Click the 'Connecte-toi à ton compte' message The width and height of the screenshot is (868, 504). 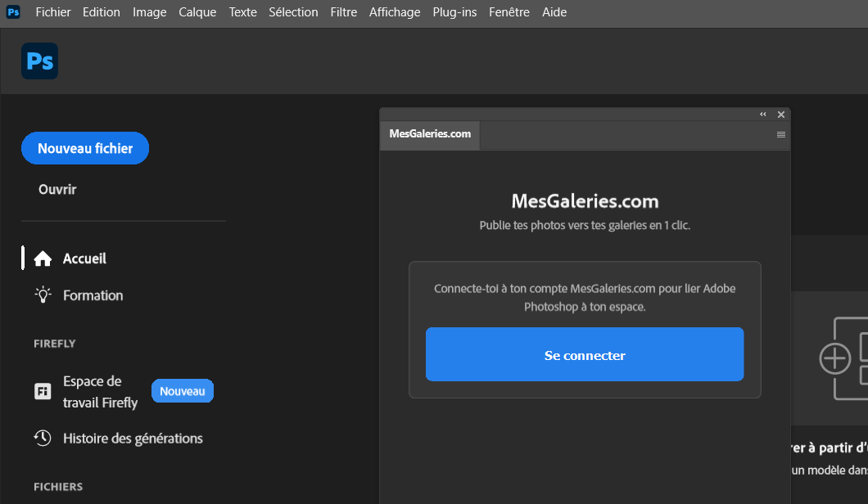(585, 298)
